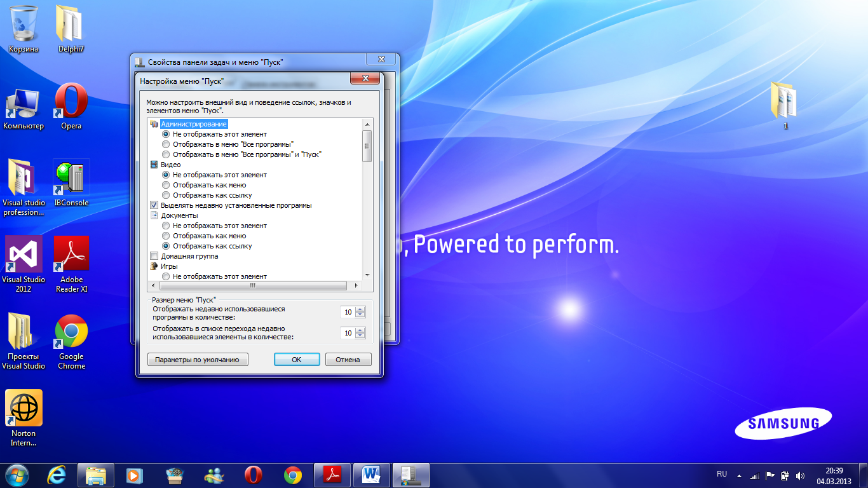Click the Отмена button
Viewport: 868px width, 488px height.
(348, 360)
